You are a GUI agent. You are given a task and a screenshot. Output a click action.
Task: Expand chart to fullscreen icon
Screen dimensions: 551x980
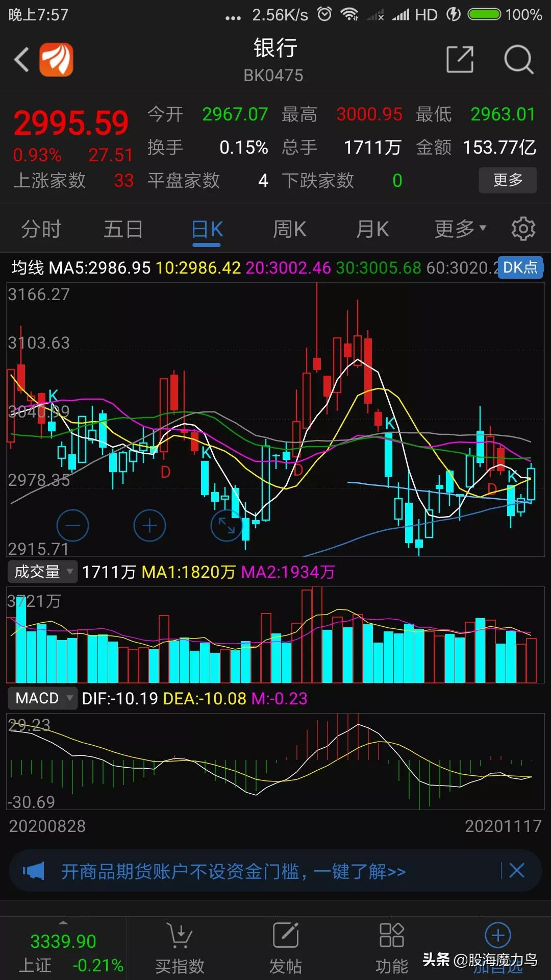pyautogui.click(x=227, y=525)
